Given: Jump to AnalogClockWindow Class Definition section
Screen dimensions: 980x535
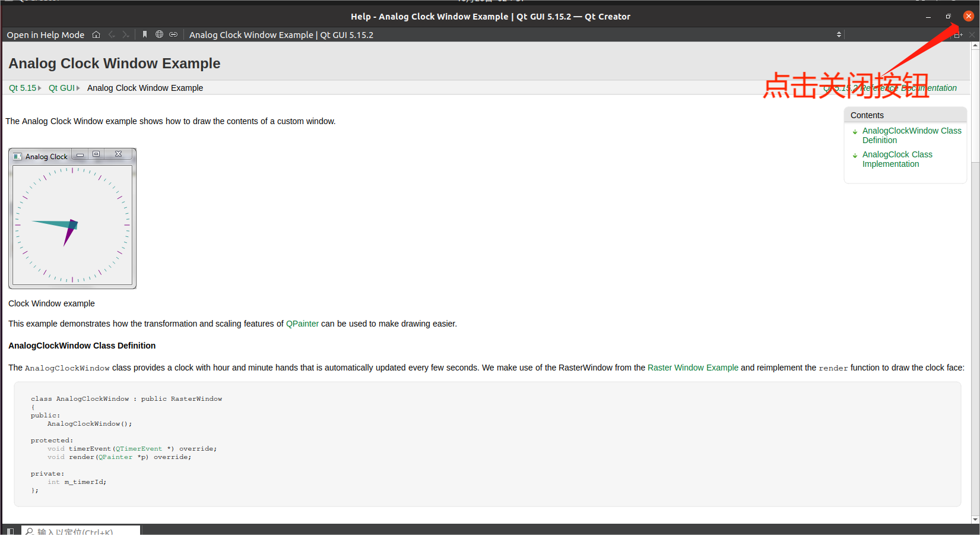Looking at the screenshot, I should (x=912, y=135).
